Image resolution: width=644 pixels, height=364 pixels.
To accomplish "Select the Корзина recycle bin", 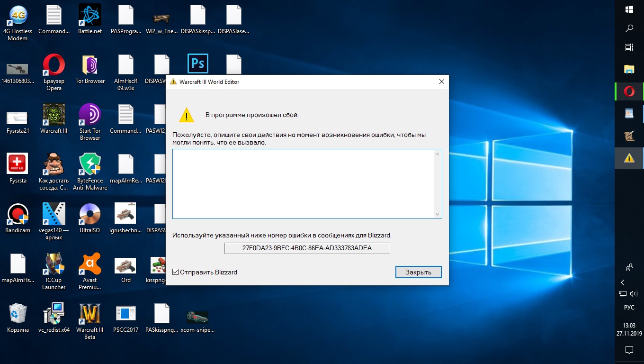I will 18,318.
